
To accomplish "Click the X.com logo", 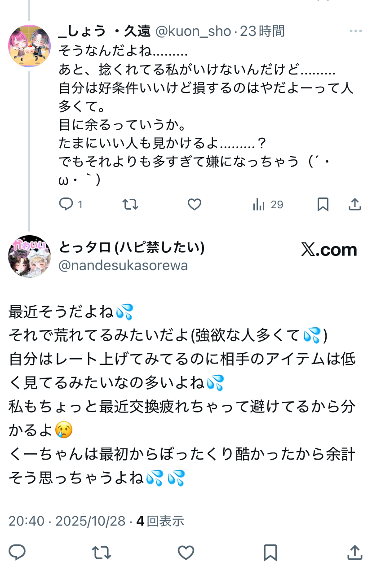I will (329, 250).
